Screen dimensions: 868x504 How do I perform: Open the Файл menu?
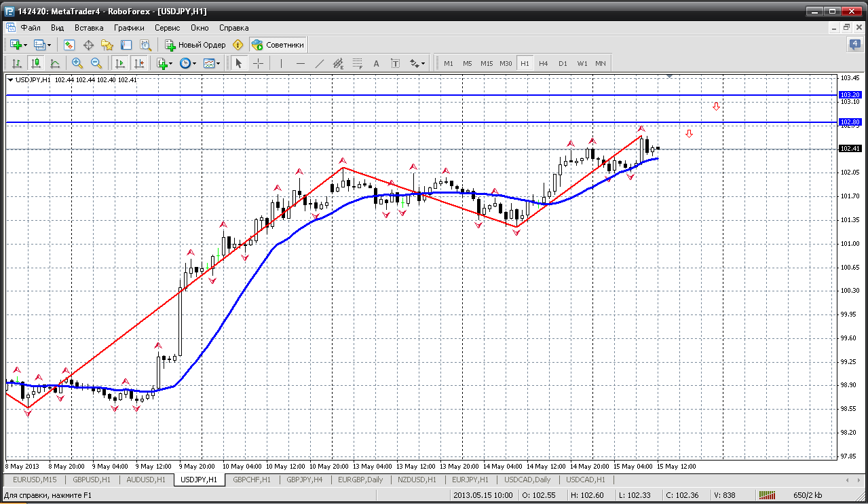[31, 28]
